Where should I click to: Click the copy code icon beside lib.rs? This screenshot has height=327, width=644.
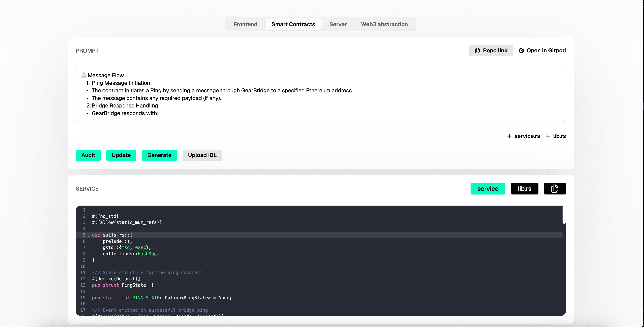pyautogui.click(x=555, y=189)
